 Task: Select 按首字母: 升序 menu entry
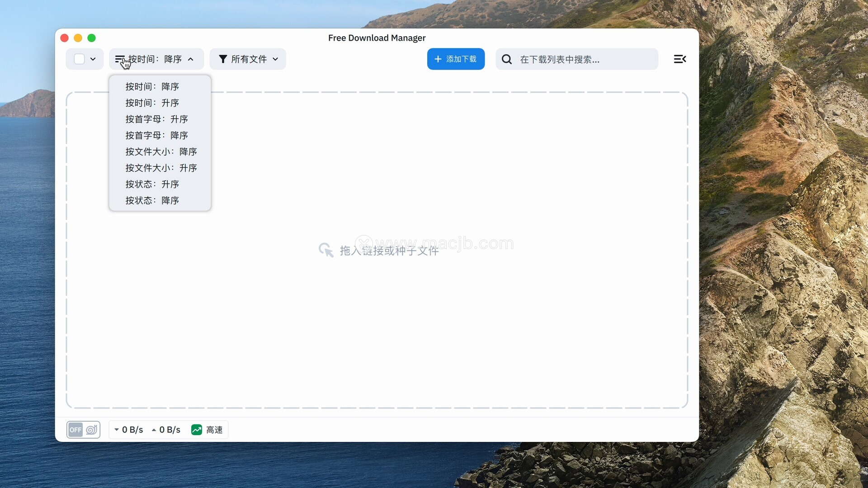pos(156,119)
